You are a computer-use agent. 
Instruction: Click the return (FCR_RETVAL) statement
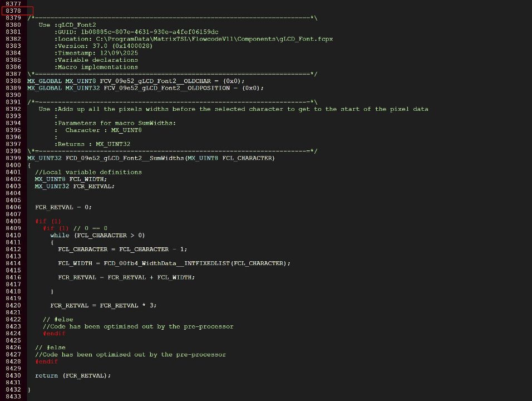[x=73, y=375]
